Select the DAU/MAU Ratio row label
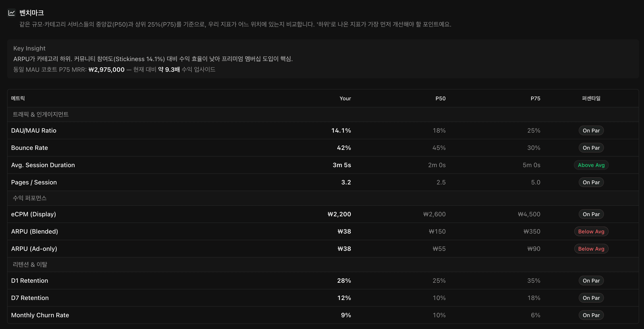The image size is (644, 329). [34, 131]
